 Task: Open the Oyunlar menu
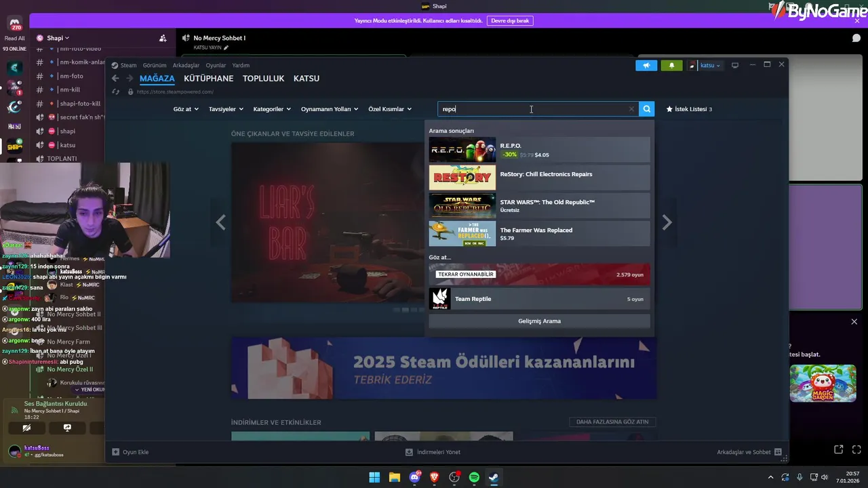coord(216,65)
